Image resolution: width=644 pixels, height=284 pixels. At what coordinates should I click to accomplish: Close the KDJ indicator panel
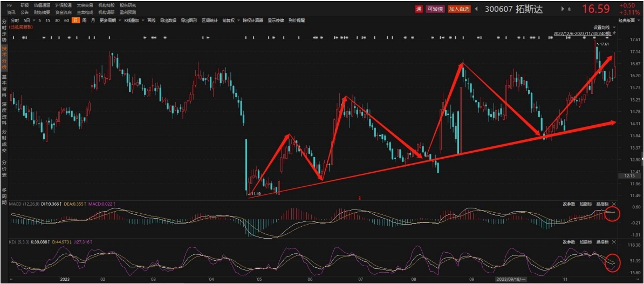click(x=613, y=242)
